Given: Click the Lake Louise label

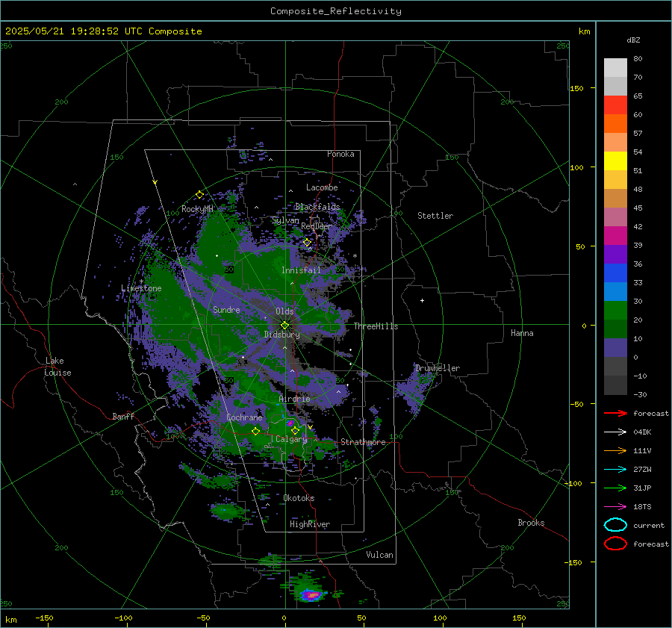Looking at the screenshot, I should pyautogui.click(x=57, y=367).
